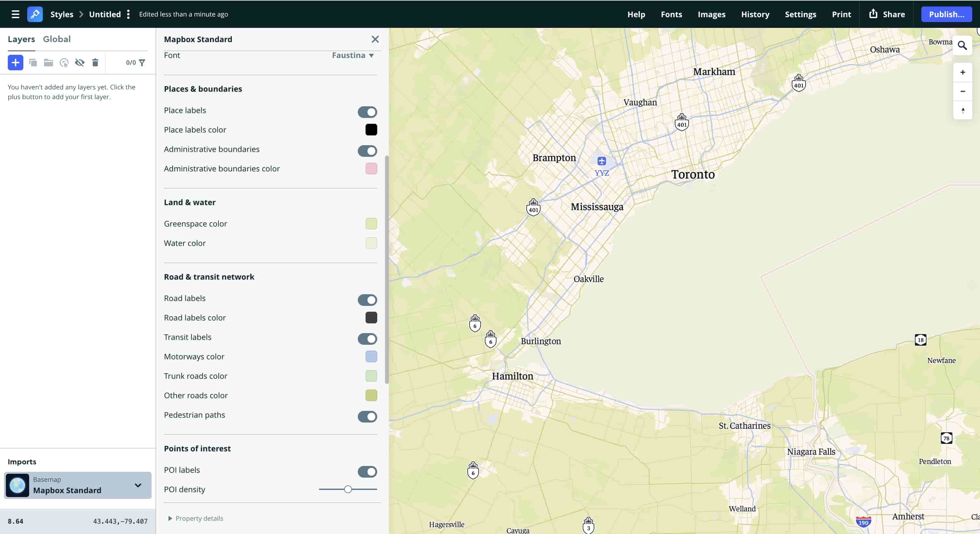Open the Help link
980x534 pixels.
pyautogui.click(x=636, y=14)
